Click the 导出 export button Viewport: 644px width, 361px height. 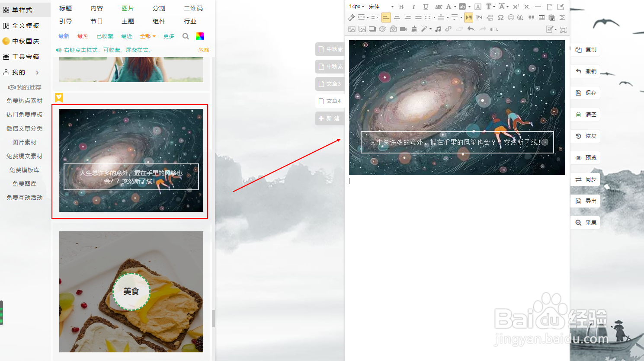tap(586, 201)
